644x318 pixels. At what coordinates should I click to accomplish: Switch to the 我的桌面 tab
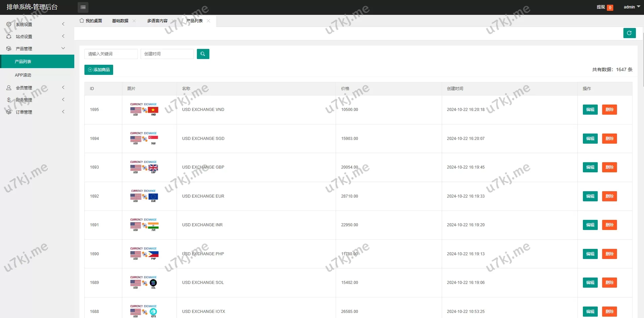click(91, 21)
